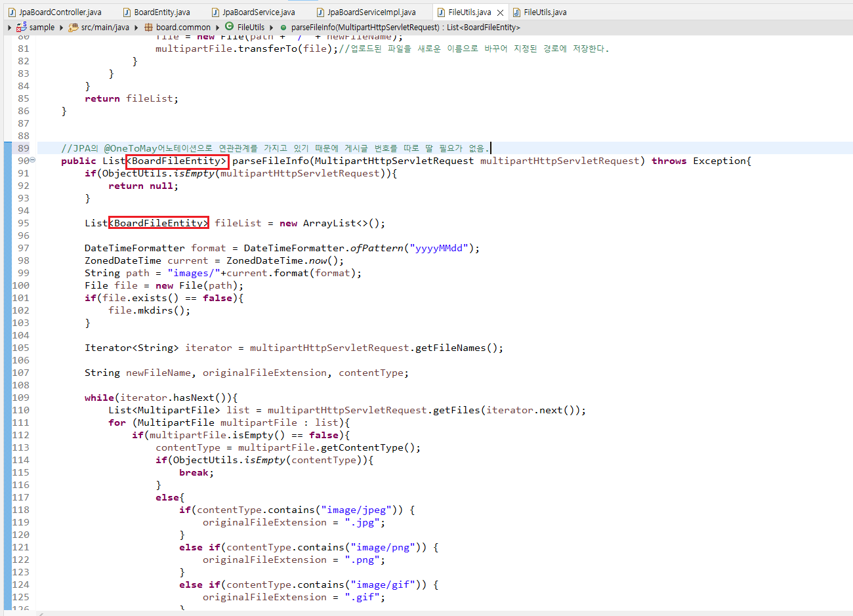Click the 'throws' keyword on line 90
853x616 pixels.
669,161
